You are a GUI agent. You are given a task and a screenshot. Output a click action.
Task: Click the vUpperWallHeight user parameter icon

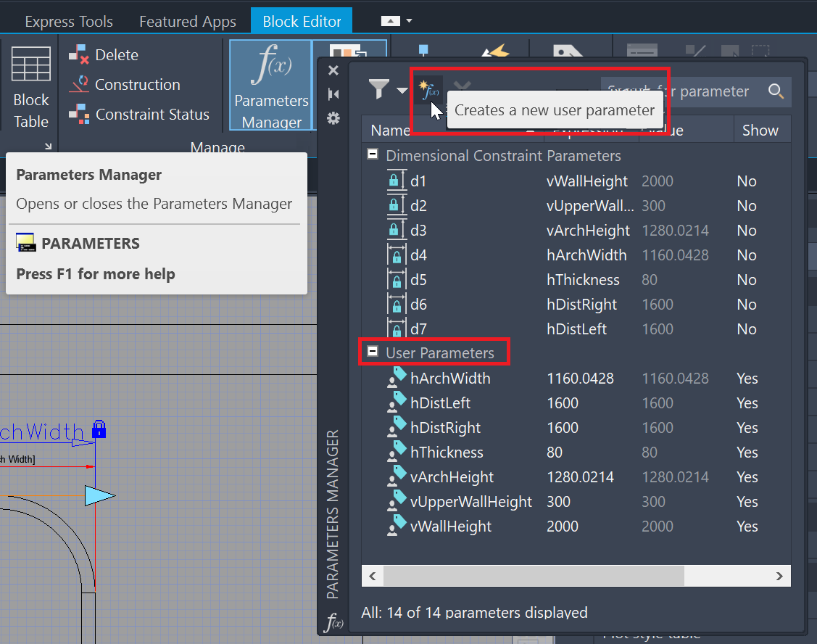397,501
